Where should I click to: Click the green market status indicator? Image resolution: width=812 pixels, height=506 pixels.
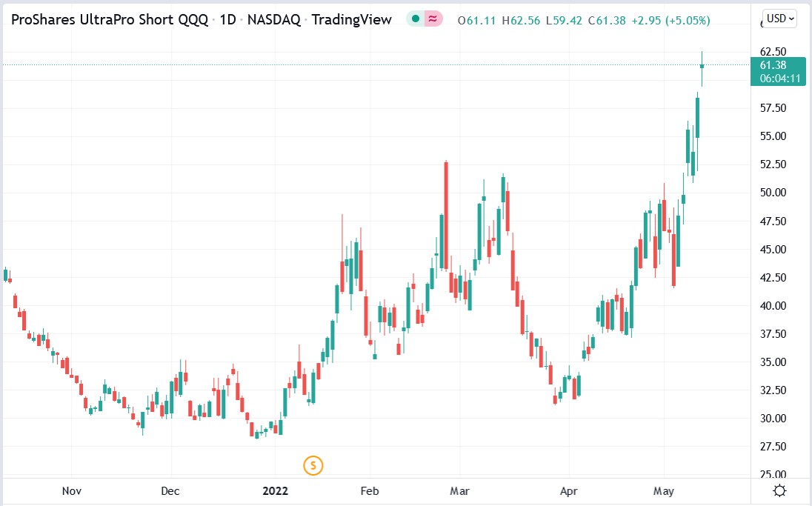(x=416, y=19)
